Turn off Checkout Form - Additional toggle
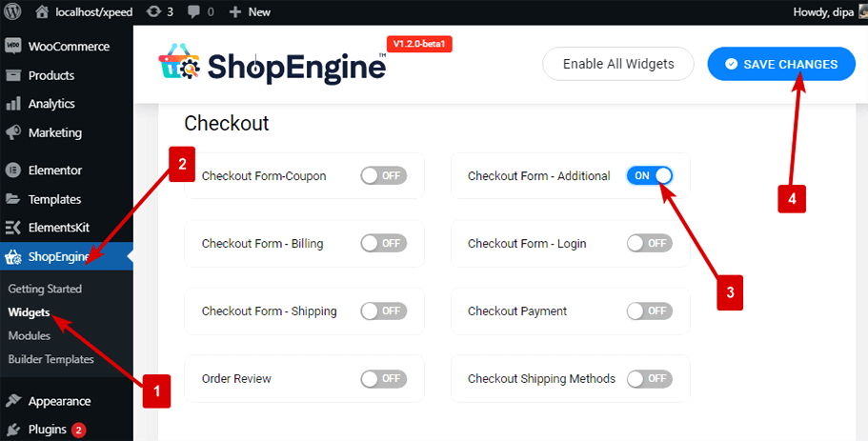Screen dimensions: 868x441 tap(650, 176)
